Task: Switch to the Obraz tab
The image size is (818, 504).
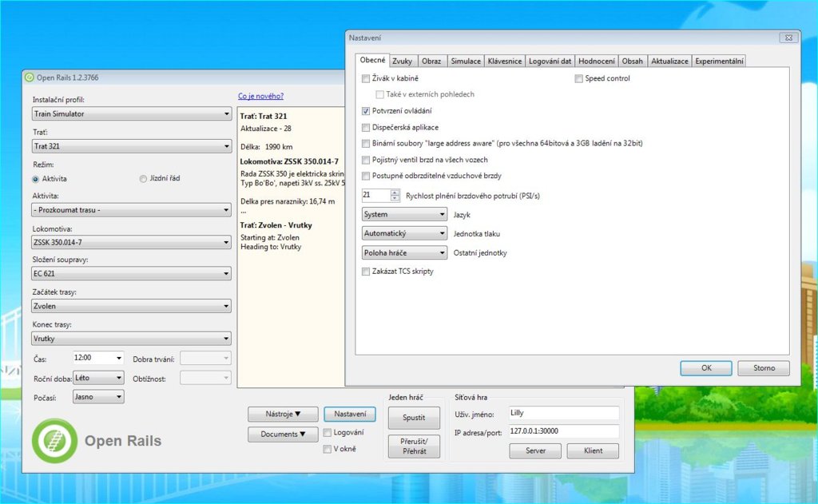Action: [x=431, y=61]
